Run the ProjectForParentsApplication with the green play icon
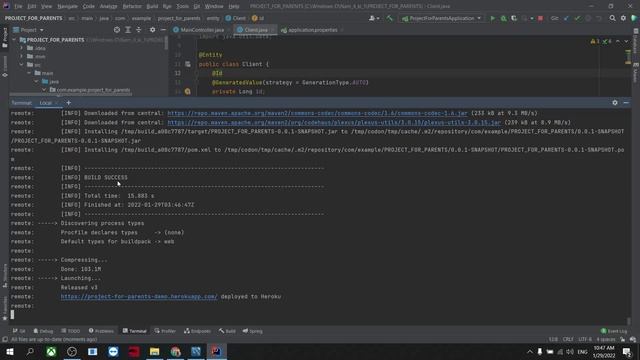 point(492,18)
